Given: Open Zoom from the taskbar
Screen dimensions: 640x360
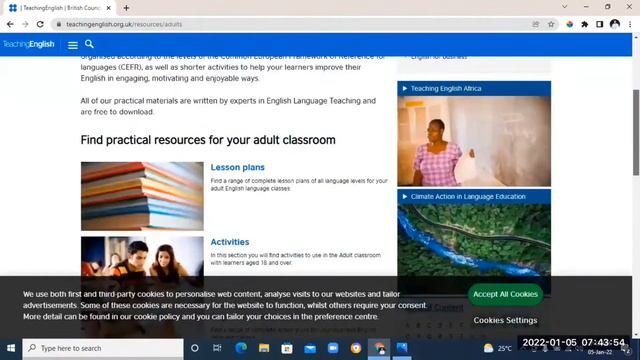Looking at the screenshot, I should (333, 348).
